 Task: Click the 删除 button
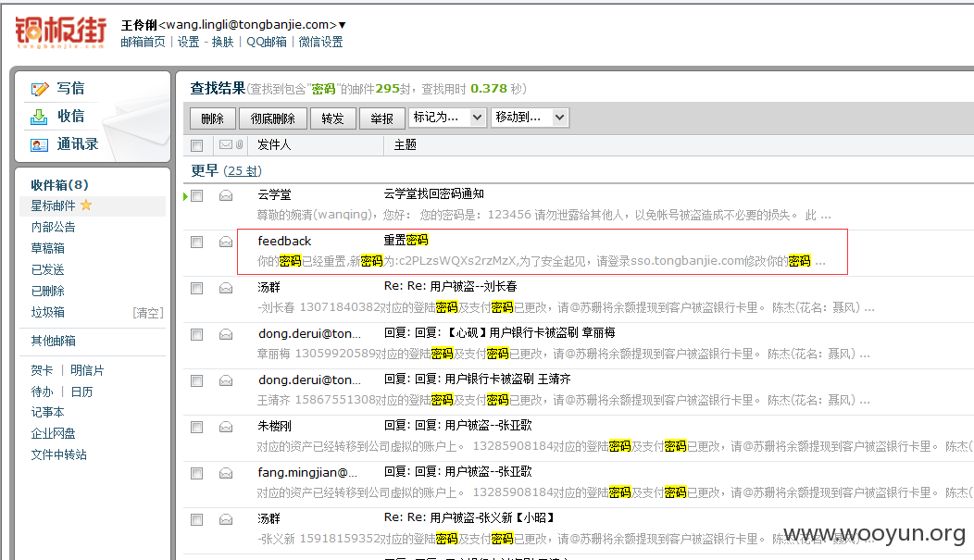[x=213, y=118]
